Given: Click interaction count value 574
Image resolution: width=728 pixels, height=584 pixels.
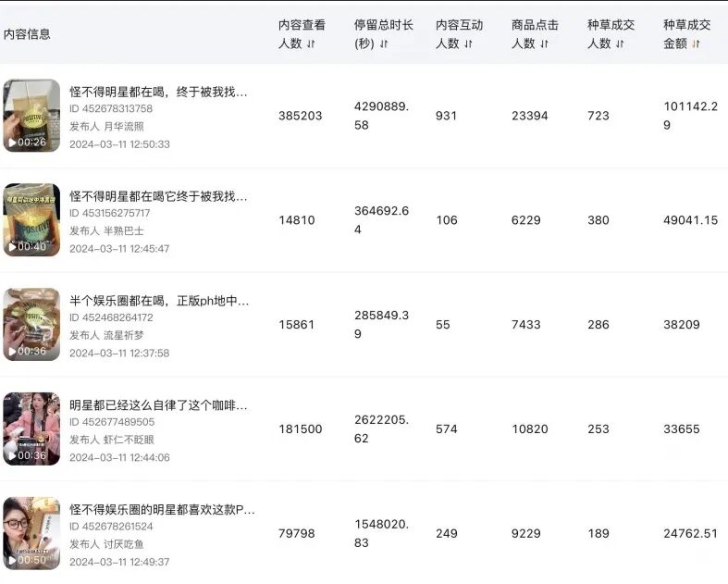Looking at the screenshot, I should point(446,429).
